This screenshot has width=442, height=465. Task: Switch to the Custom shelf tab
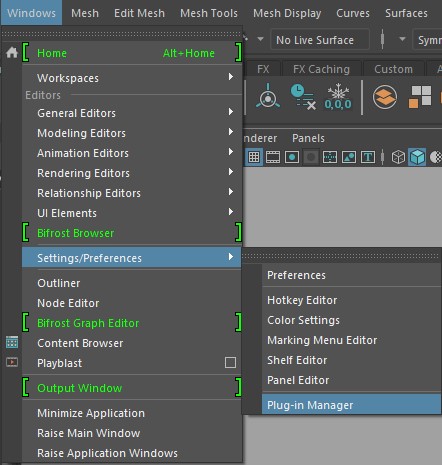tap(393, 69)
